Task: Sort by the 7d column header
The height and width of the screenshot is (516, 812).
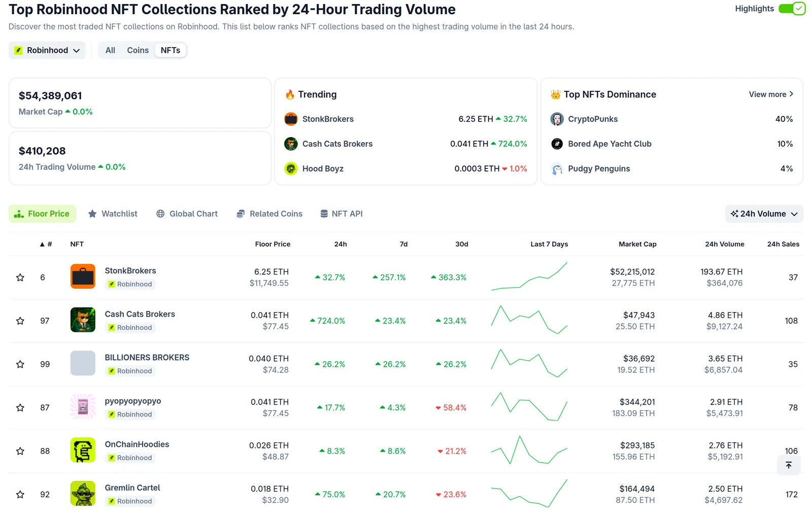Action: tap(403, 244)
